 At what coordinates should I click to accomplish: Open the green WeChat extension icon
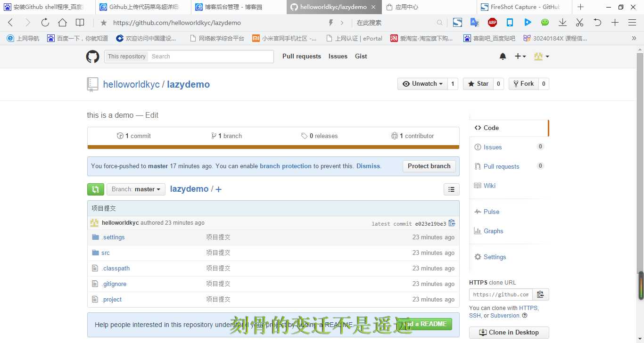coord(545,23)
